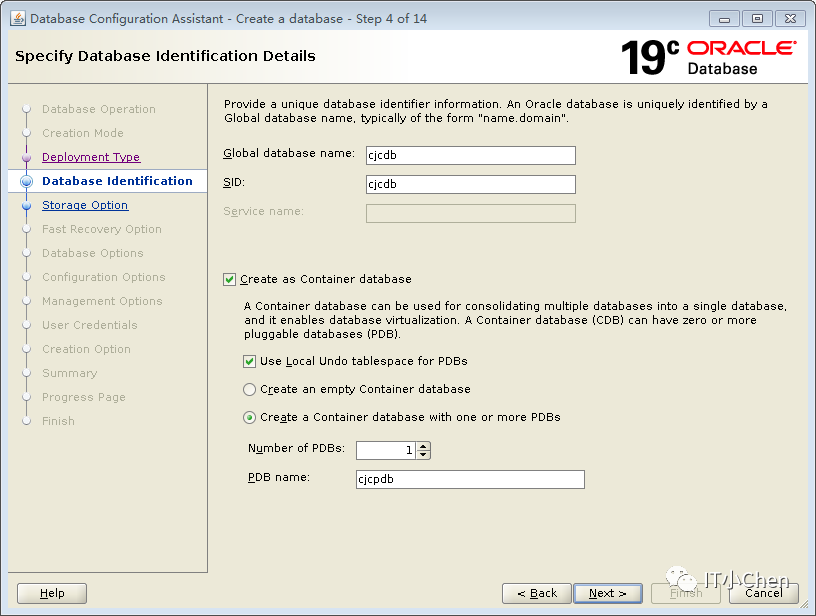Viewport: 816px width, 616px height.
Task: Click the Management Options step label
Action: pyautogui.click(x=102, y=301)
